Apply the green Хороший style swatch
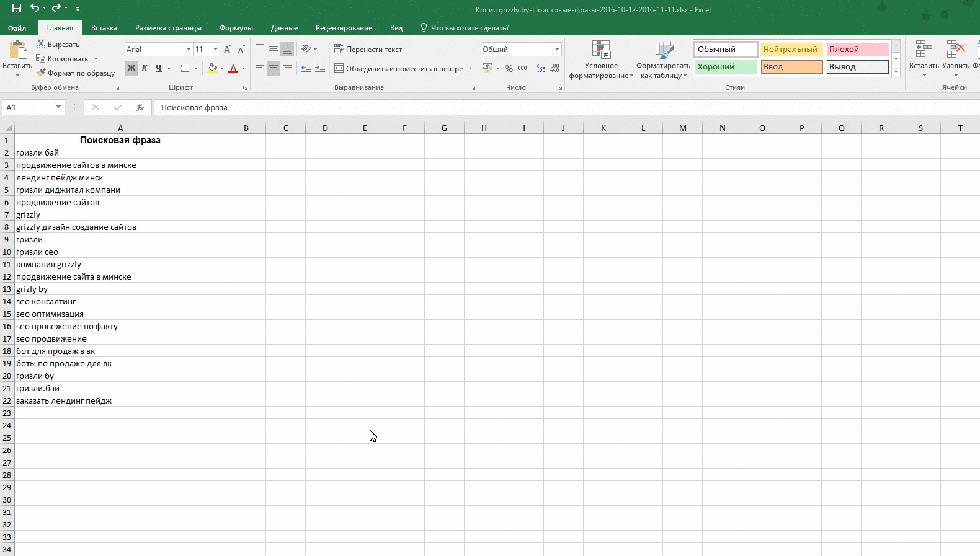980x556 pixels. point(726,66)
